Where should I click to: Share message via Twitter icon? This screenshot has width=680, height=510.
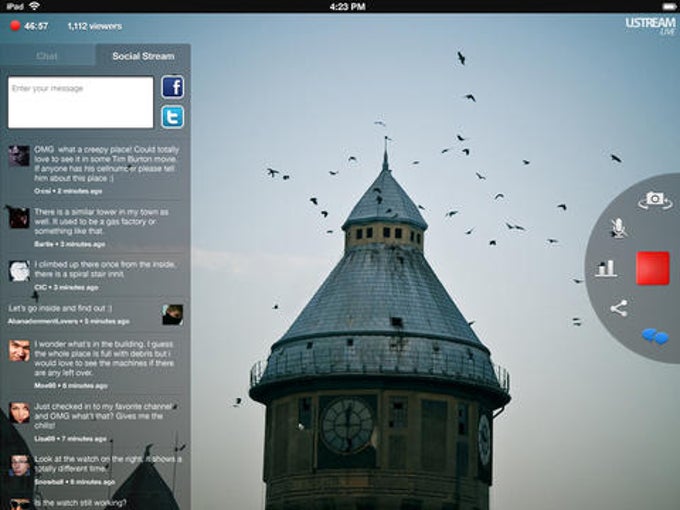tap(173, 117)
